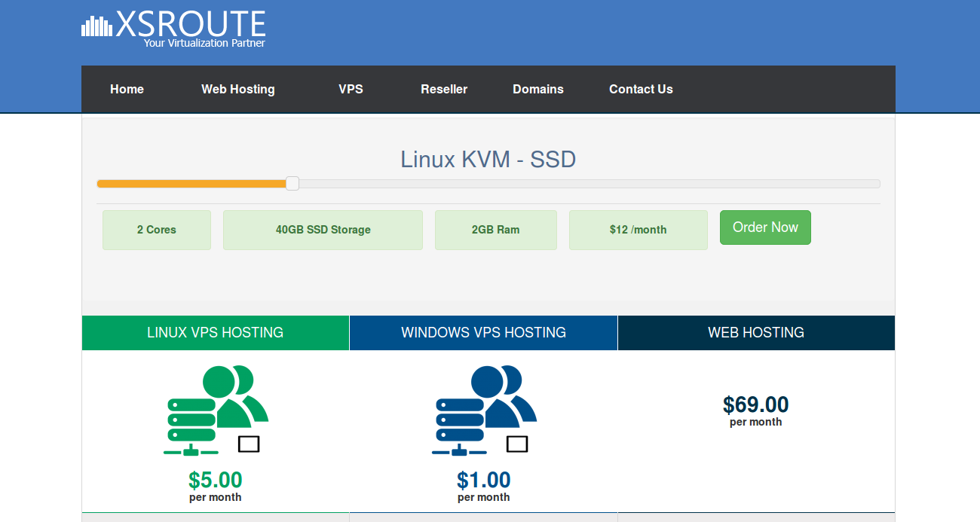Viewport: 980px width, 522px height.
Task: Click the 2 Cores spec box
Action: pyautogui.click(x=157, y=230)
